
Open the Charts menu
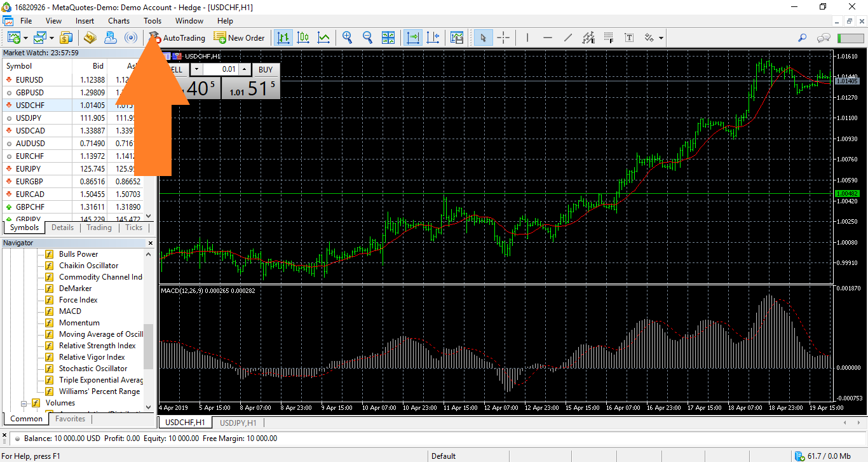tap(119, 21)
